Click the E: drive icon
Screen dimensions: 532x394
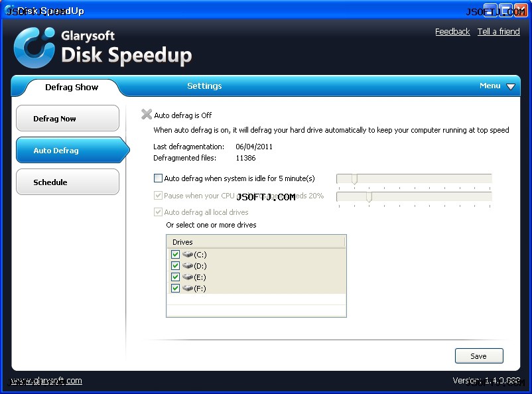pos(187,277)
